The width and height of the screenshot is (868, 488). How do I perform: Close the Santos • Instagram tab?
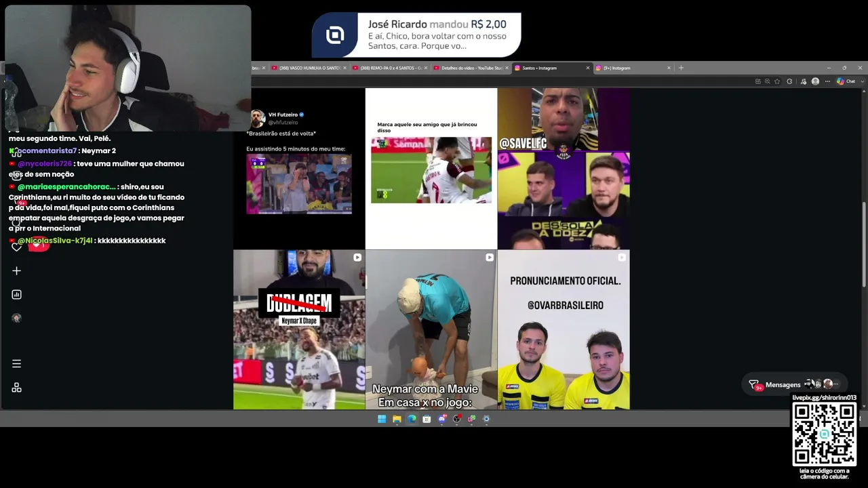pyautogui.click(x=588, y=68)
